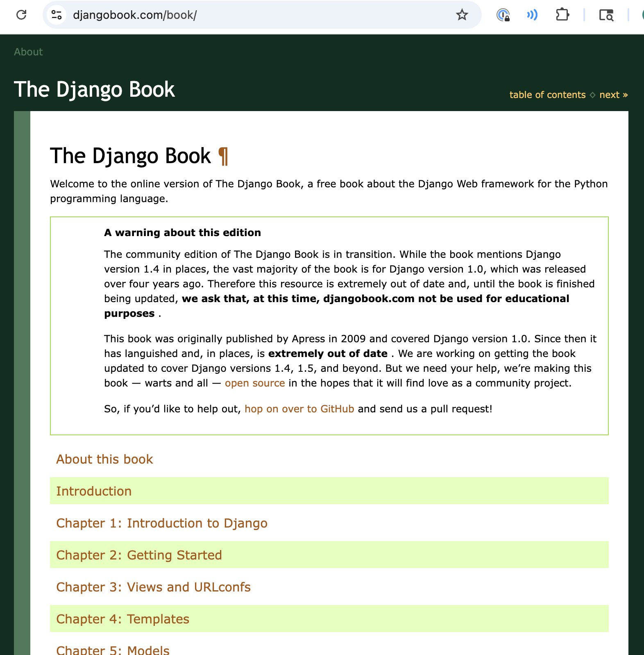Open the About menu item
The image size is (644, 655).
(x=28, y=52)
